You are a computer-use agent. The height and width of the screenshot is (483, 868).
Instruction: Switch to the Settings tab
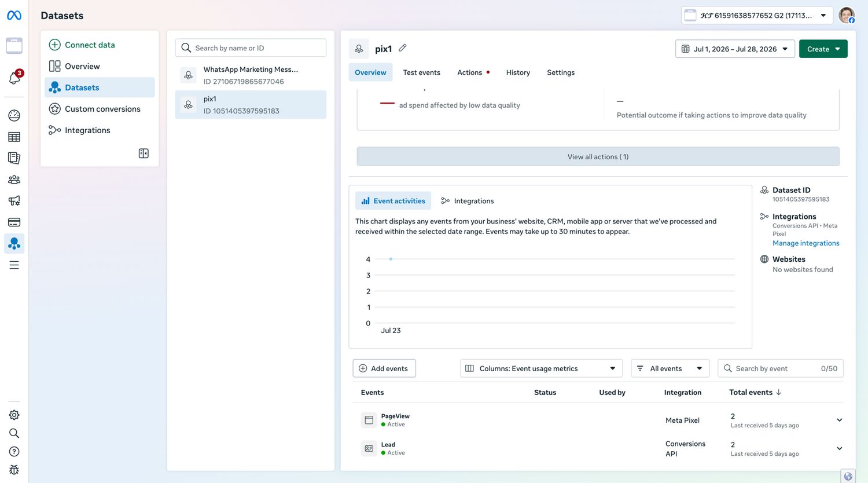click(561, 72)
